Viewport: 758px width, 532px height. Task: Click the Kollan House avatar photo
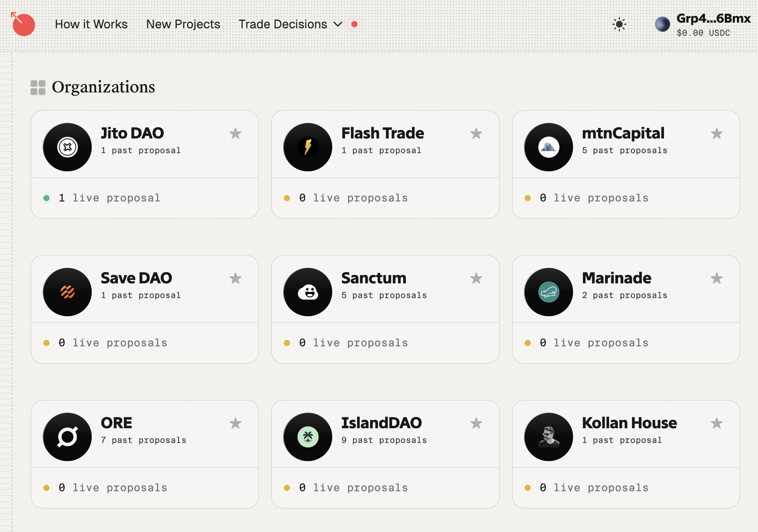coord(548,437)
